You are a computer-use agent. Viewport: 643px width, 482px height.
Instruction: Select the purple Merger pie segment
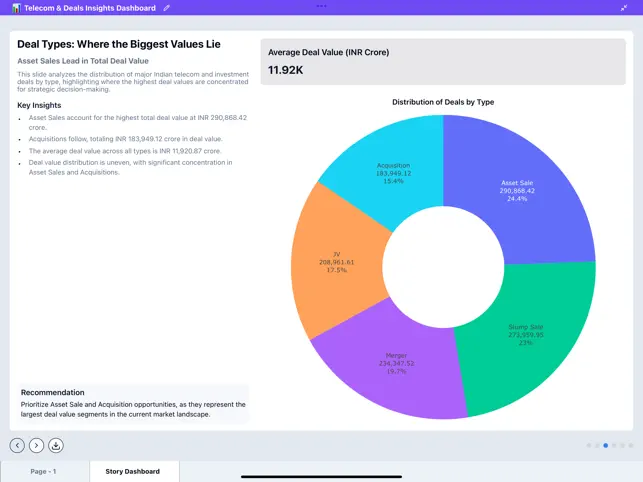[x=390, y=360]
